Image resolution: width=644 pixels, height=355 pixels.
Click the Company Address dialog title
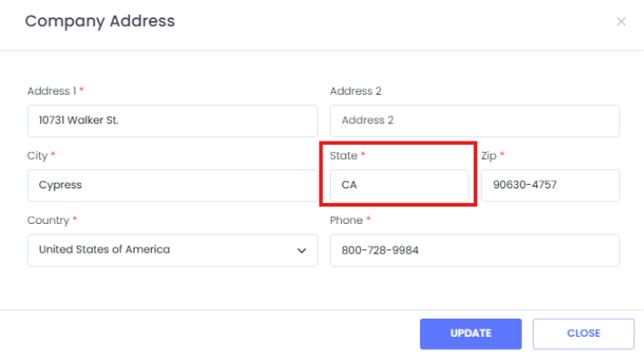[x=100, y=21]
